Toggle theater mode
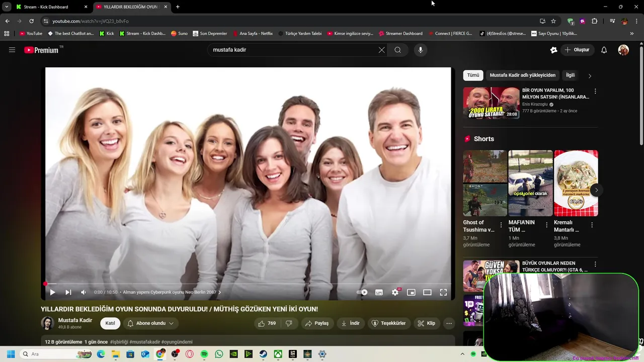Viewport: 644px width, 362px height. coord(427,292)
